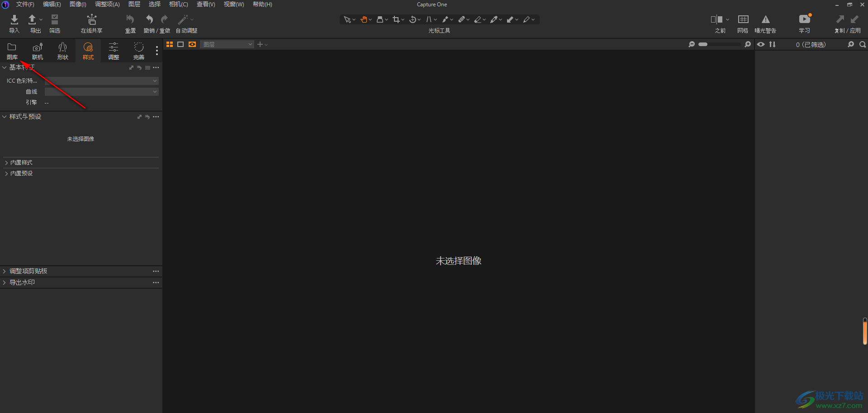Switch to the 图库 library tab
The width and height of the screenshot is (868, 413).
[12, 51]
